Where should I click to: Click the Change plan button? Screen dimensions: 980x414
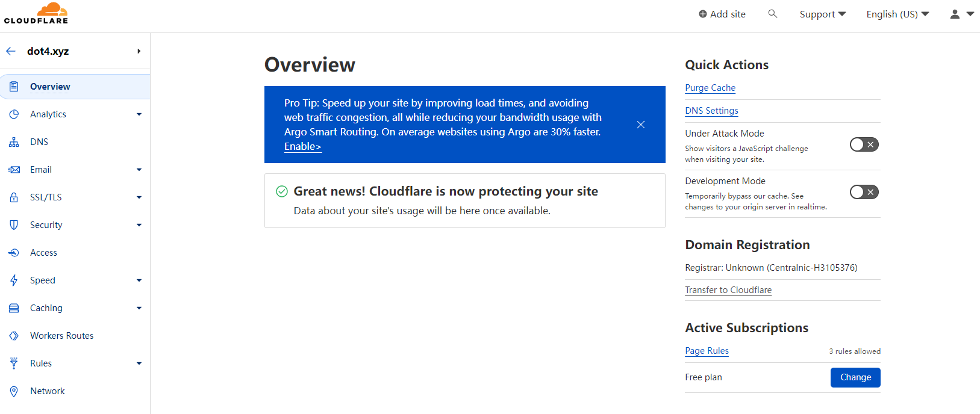pos(855,377)
